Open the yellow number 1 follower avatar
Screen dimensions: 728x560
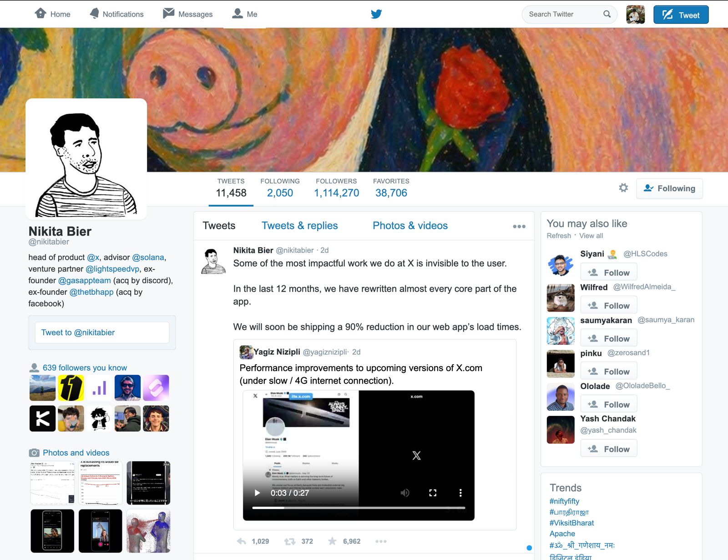pyautogui.click(x=71, y=388)
